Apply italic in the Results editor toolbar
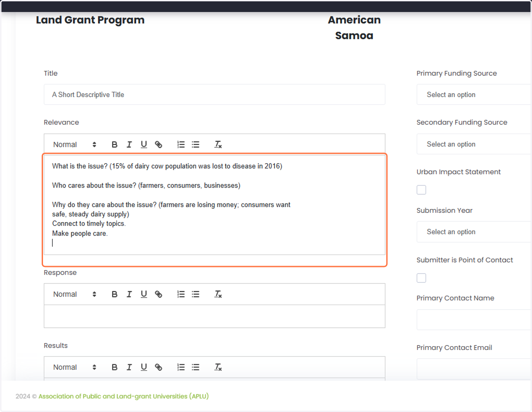 [x=129, y=367]
